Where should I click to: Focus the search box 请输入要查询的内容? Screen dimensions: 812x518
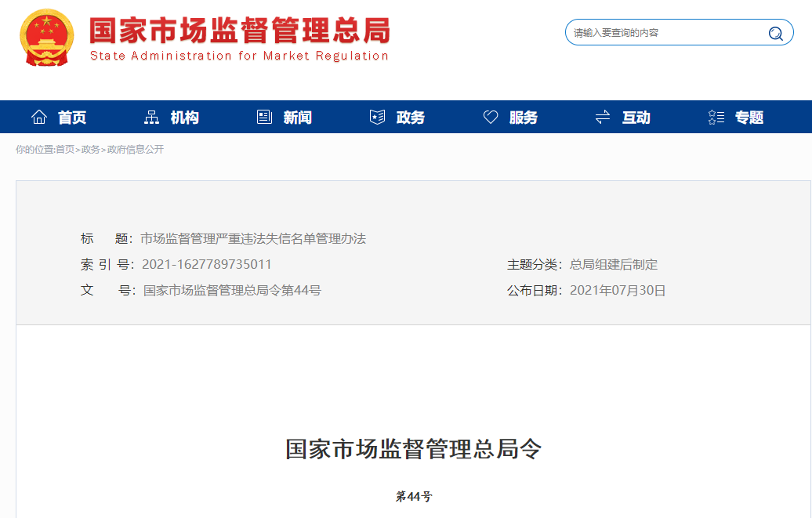click(x=666, y=33)
